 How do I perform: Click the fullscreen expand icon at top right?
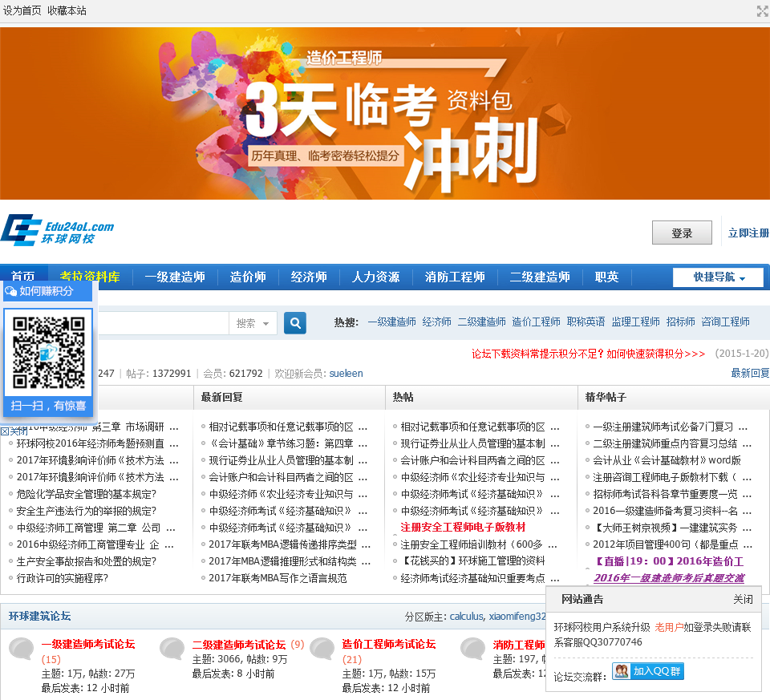click(x=763, y=10)
